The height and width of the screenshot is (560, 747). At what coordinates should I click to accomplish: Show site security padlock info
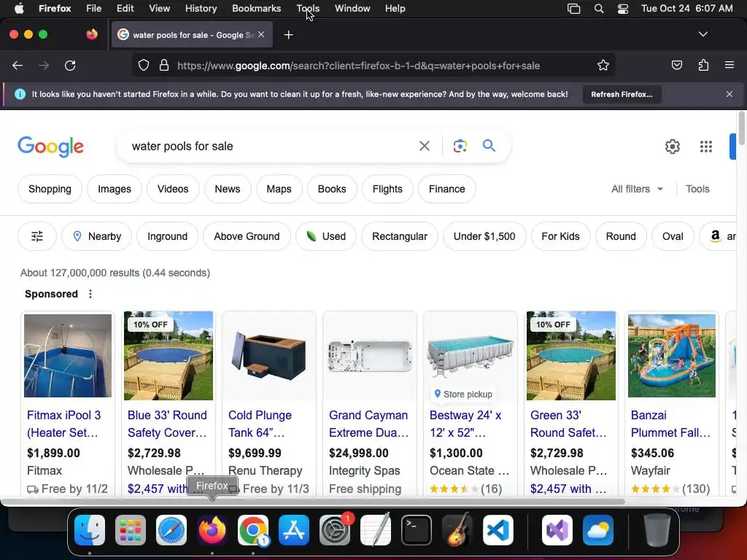point(164,66)
